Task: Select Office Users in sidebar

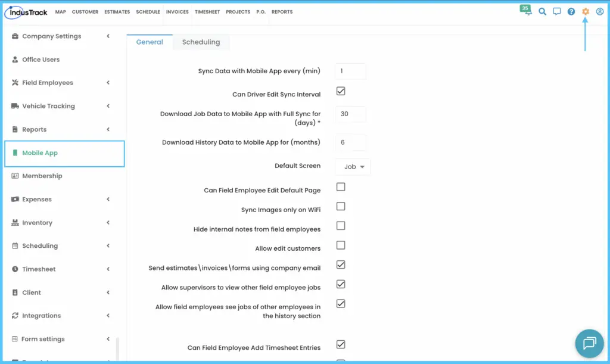Action: (x=41, y=60)
